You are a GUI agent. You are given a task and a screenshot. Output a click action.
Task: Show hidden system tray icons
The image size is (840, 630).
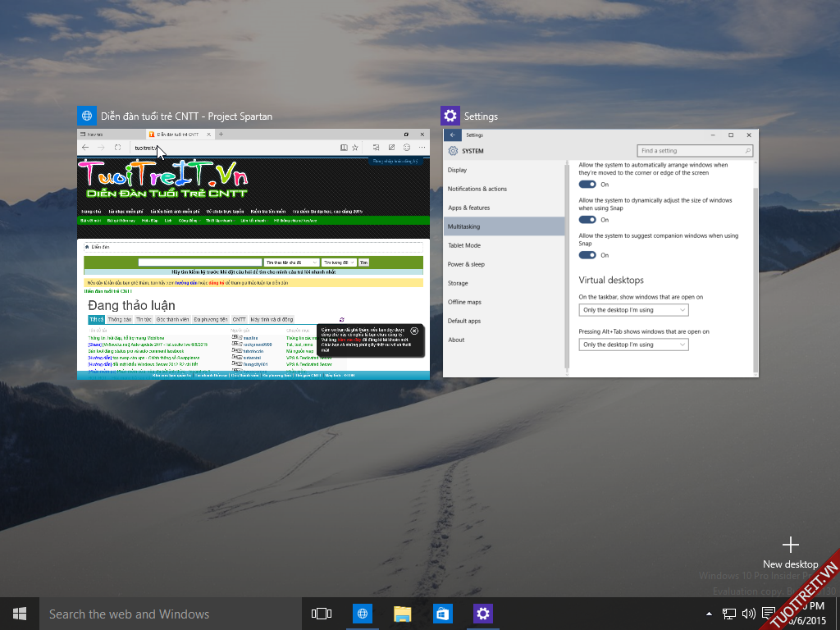710,614
